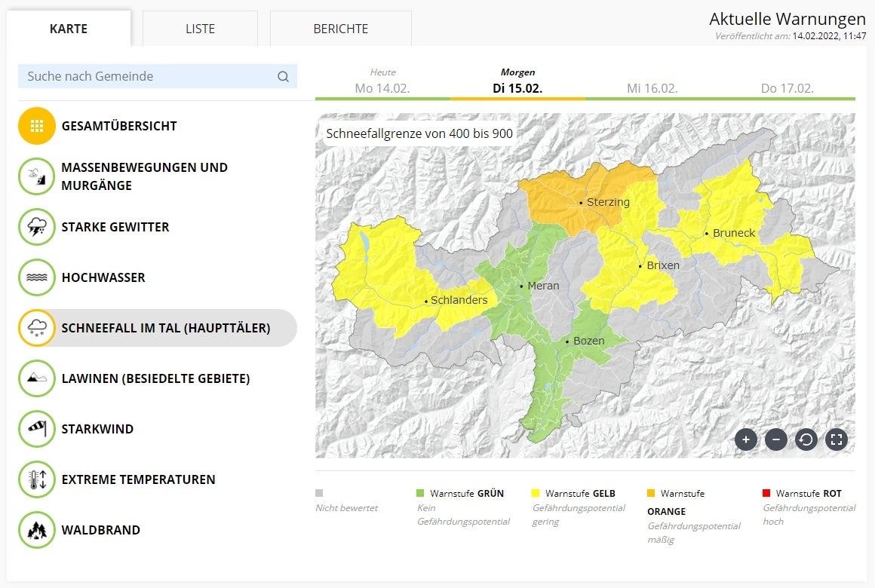875x588 pixels.
Task: Open the Extreme Temperaturen thermometer icon
Action: tap(37, 479)
